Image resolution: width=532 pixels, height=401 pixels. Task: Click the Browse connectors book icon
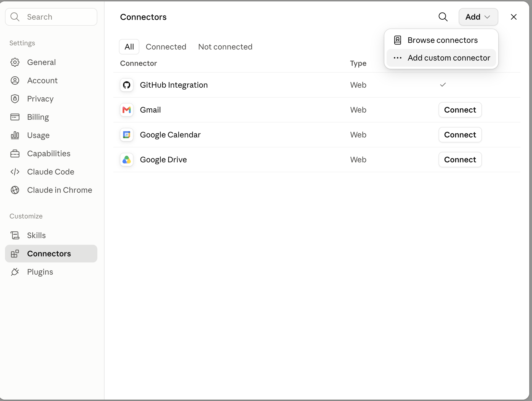pos(398,40)
